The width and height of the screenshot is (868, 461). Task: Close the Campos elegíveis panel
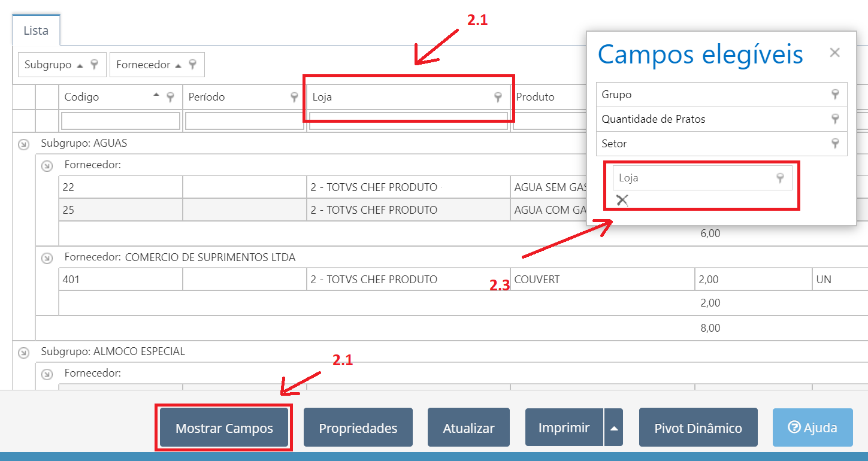pyautogui.click(x=834, y=53)
